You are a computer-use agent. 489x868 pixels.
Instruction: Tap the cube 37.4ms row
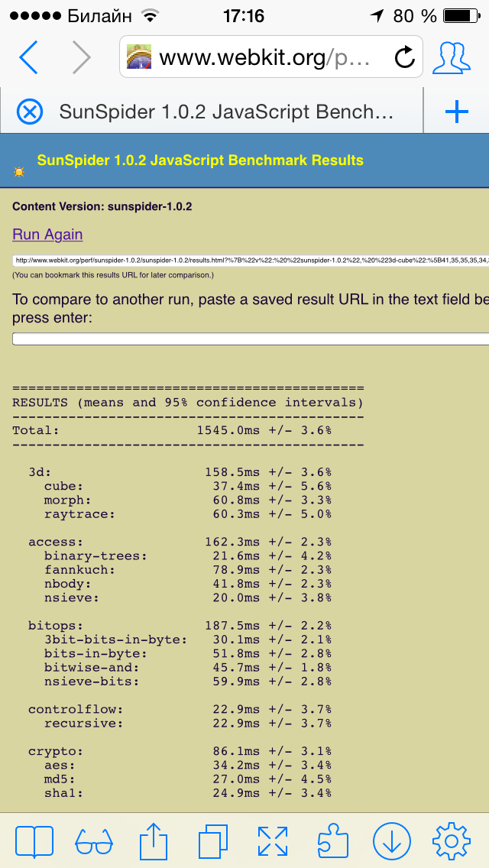(x=188, y=486)
